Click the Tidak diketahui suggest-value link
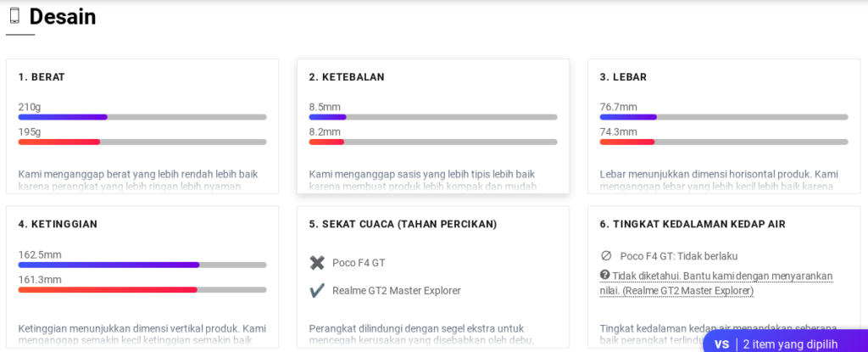The width and height of the screenshot is (868, 352). (721, 283)
